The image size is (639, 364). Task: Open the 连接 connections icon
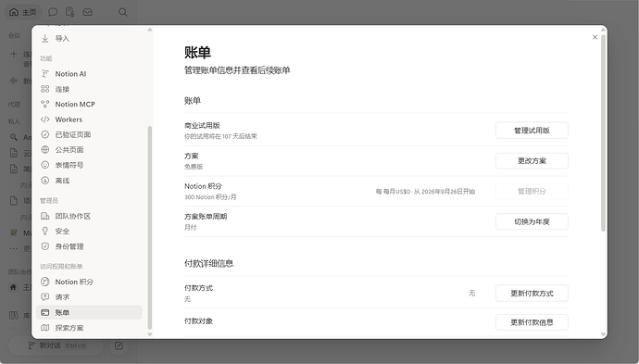coord(45,89)
